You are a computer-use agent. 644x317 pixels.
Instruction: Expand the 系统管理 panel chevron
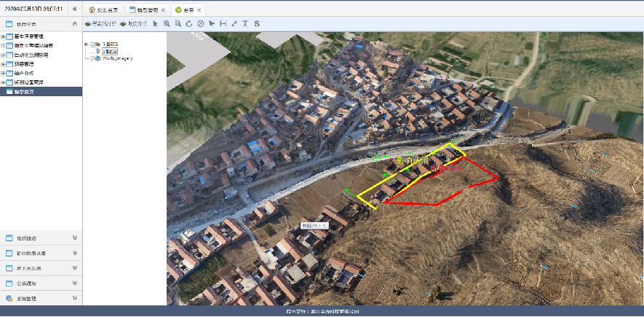point(75,299)
